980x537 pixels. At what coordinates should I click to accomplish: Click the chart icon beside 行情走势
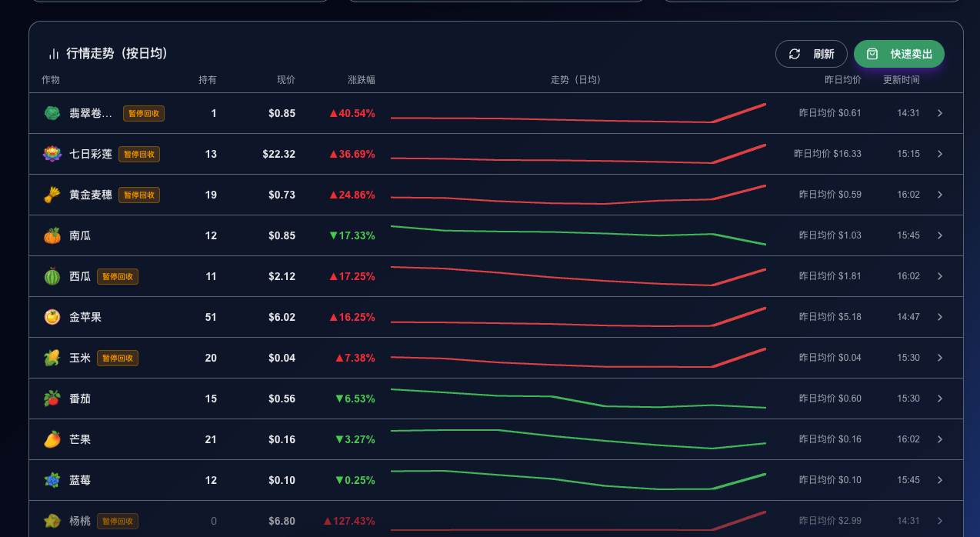[54, 54]
